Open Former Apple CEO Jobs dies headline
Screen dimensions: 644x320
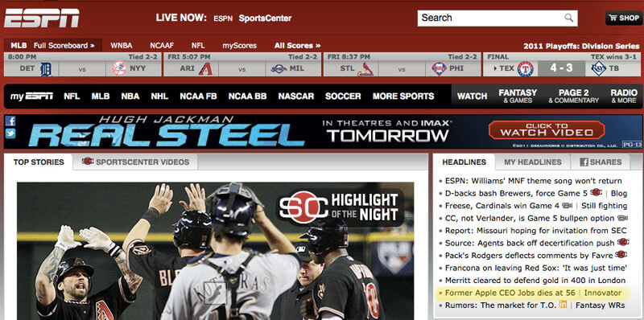(510, 293)
